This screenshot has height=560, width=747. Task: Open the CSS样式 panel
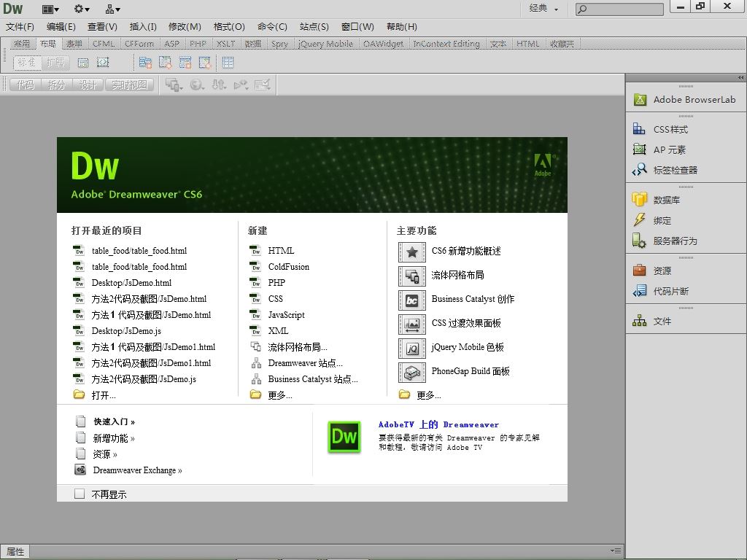pyautogui.click(x=660, y=129)
